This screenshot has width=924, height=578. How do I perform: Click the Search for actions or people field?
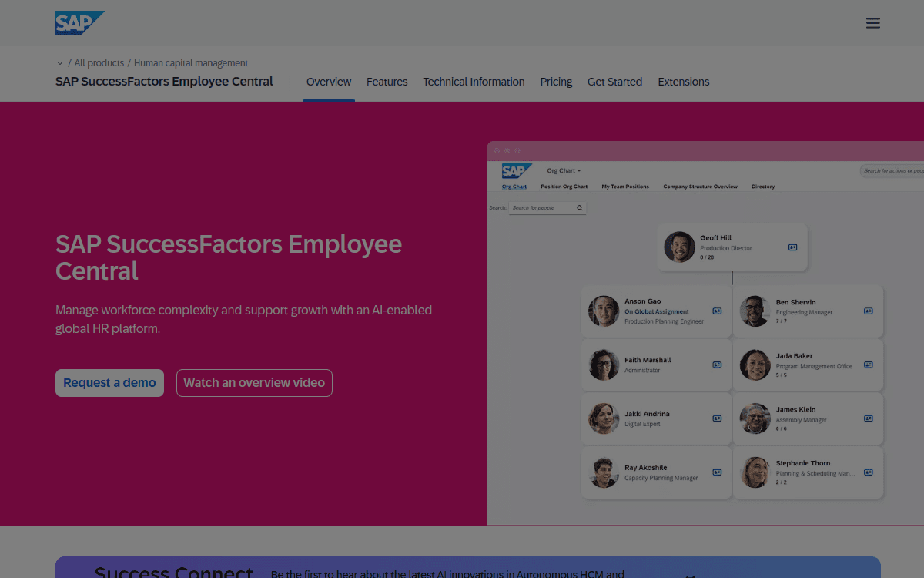click(x=892, y=171)
